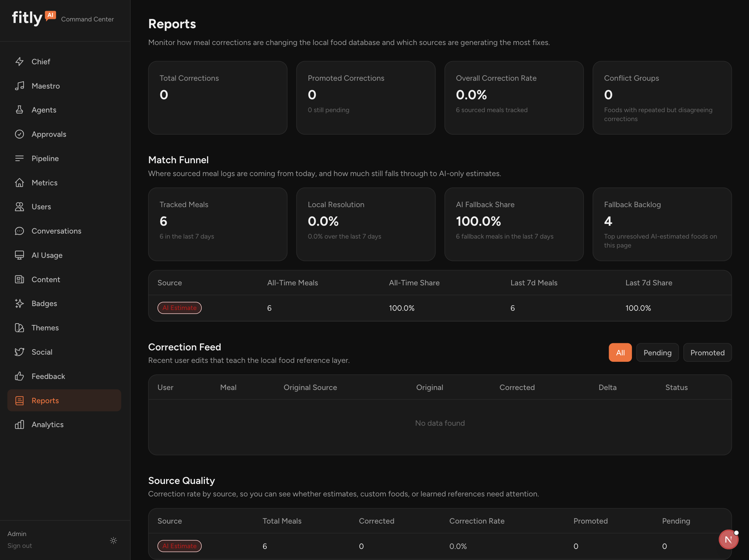Image resolution: width=749 pixels, height=560 pixels.
Task: Select the AI Usage monitor icon
Action: coord(20,255)
